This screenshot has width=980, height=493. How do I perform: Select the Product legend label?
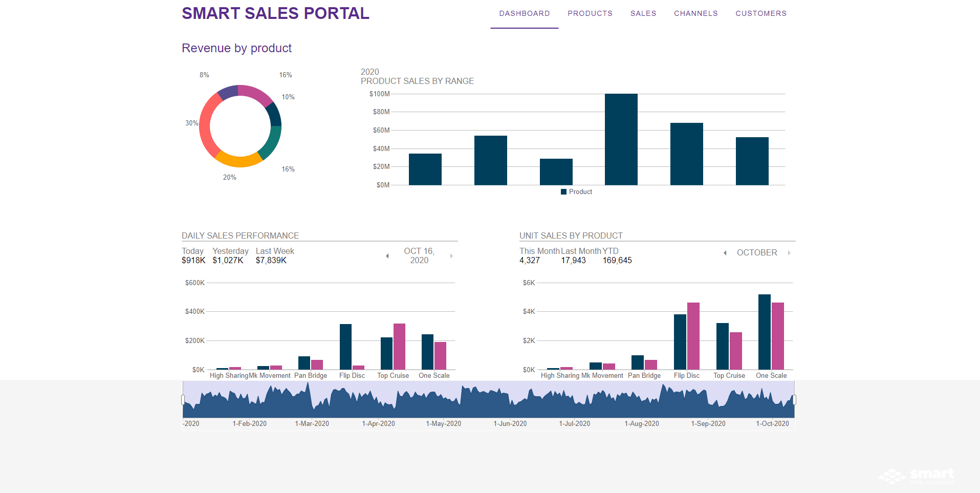[580, 192]
